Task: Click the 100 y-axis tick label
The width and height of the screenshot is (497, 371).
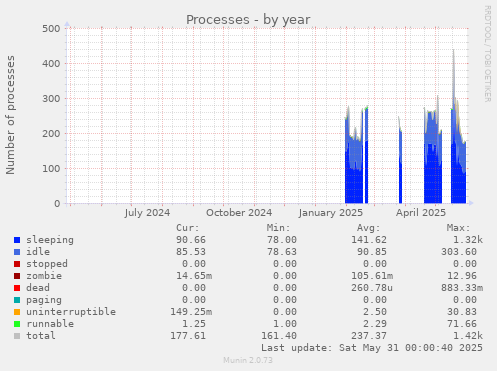Action: pos(51,169)
